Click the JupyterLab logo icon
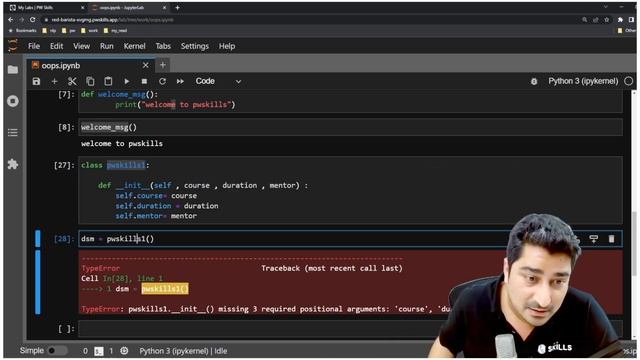640x360 pixels. (x=13, y=46)
